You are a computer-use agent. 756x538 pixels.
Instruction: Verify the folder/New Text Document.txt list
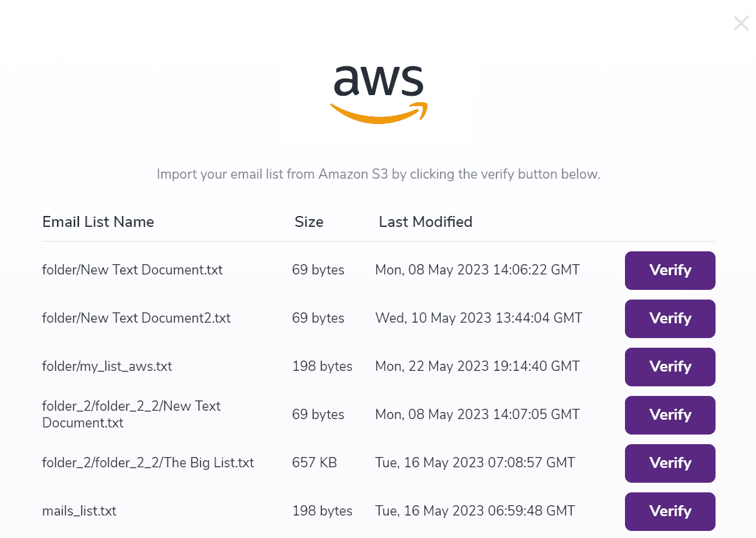669,270
